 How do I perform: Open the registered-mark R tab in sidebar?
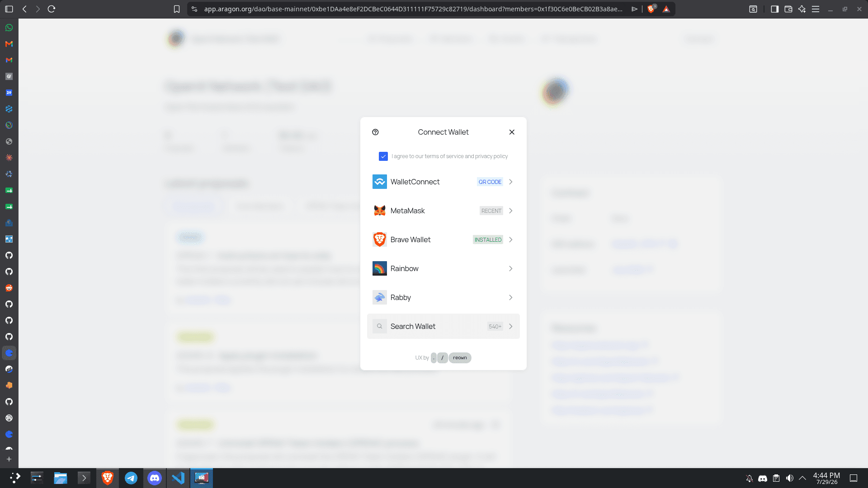(9, 418)
